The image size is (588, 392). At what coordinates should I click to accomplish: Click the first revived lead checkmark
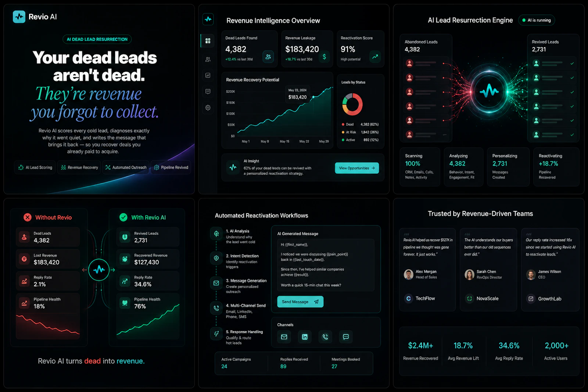click(572, 64)
